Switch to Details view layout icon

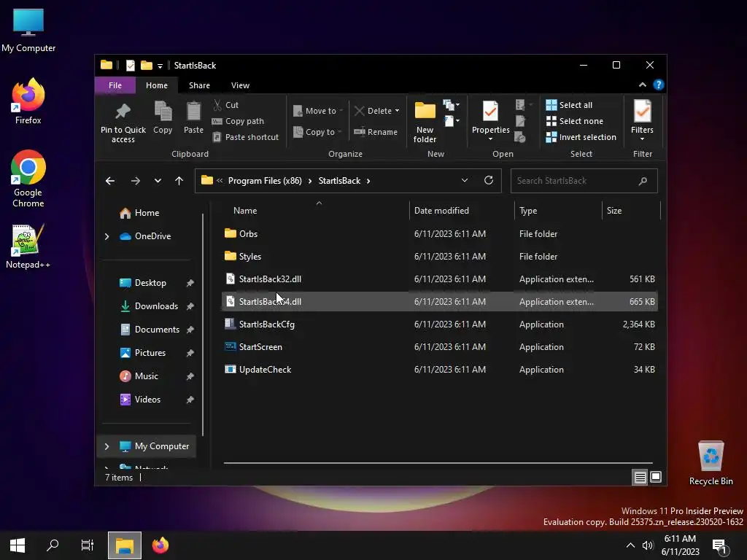pyautogui.click(x=640, y=477)
